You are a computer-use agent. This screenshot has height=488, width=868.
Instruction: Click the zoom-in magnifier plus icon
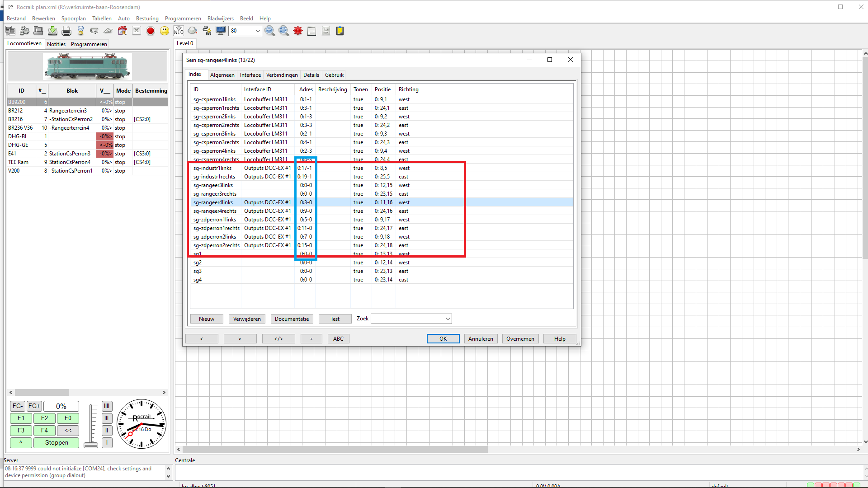270,31
